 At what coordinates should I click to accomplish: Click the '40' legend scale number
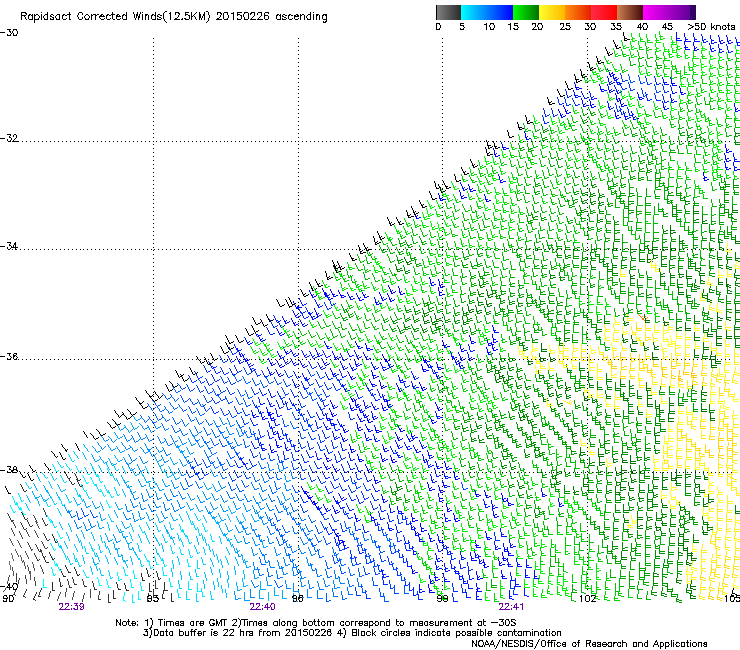[642, 27]
